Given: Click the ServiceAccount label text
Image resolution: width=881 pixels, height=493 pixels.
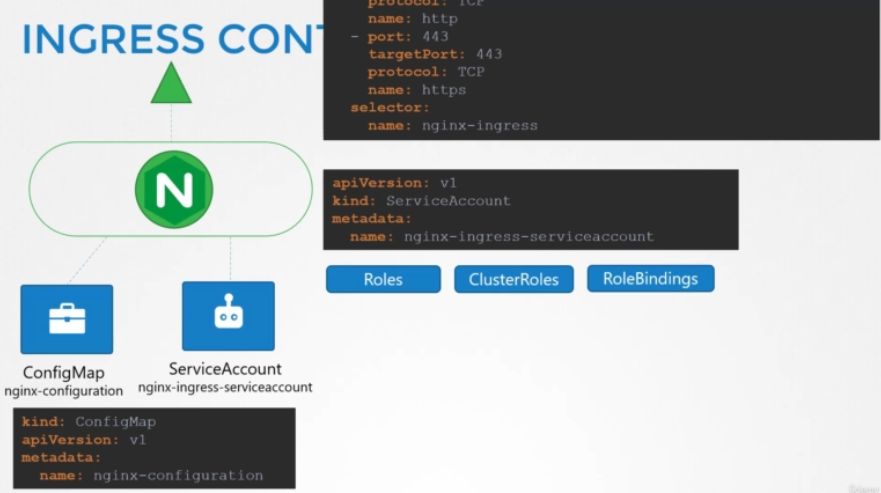Looking at the screenshot, I should (x=225, y=369).
